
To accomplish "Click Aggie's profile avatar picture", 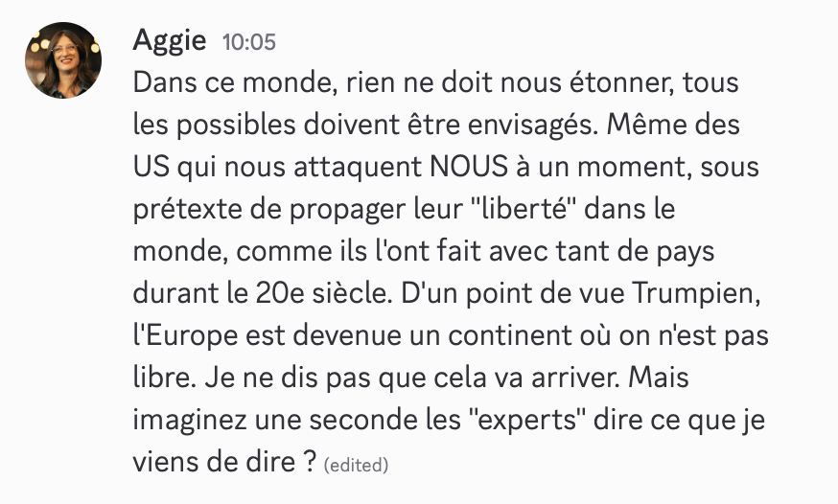I will 63,59.
